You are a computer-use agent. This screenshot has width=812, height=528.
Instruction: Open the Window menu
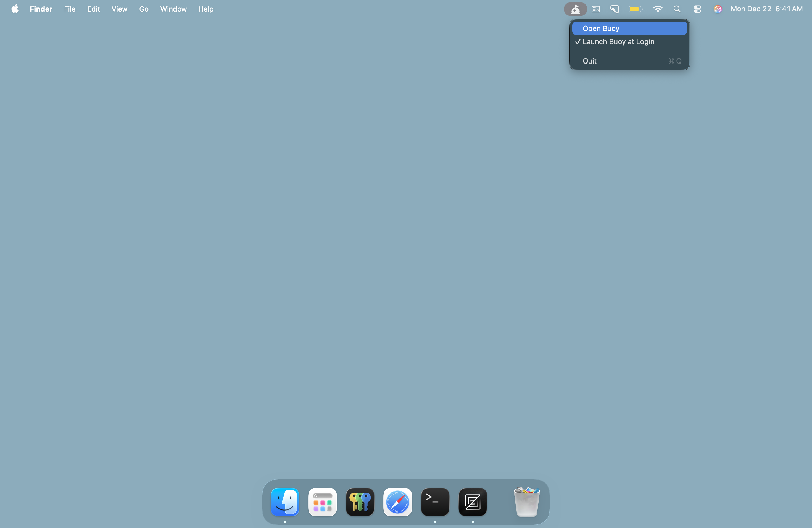point(173,9)
